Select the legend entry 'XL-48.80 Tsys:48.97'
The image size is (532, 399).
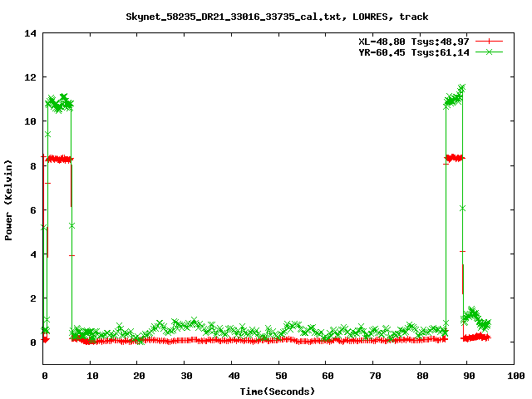414,42
